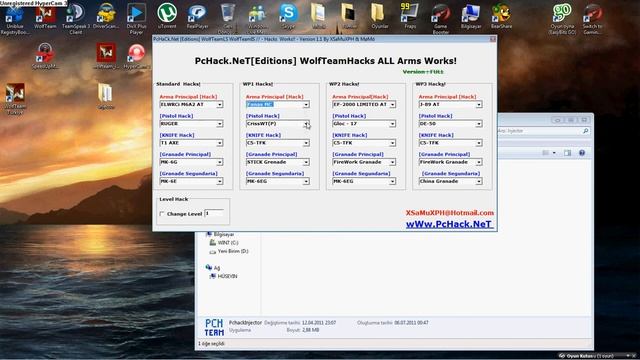This screenshot has width=640, height=360.
Task: Open WP3 Arma Principal J-89 AT dropdown
Action: pyautogui.click(x=479, y=105)
